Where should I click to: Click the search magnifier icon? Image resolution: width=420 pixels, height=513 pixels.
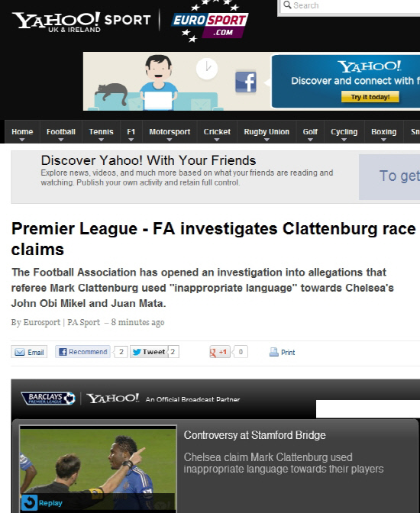point(287,5)
